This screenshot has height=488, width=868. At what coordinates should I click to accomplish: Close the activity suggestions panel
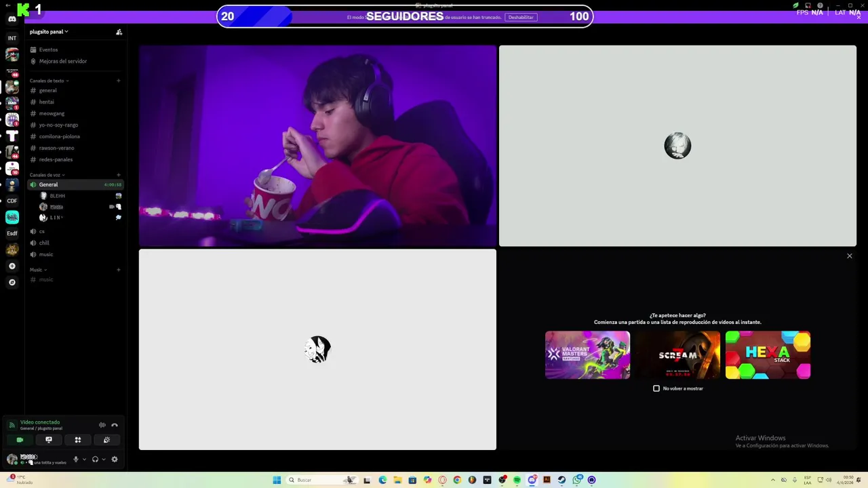tap(849, 256)
